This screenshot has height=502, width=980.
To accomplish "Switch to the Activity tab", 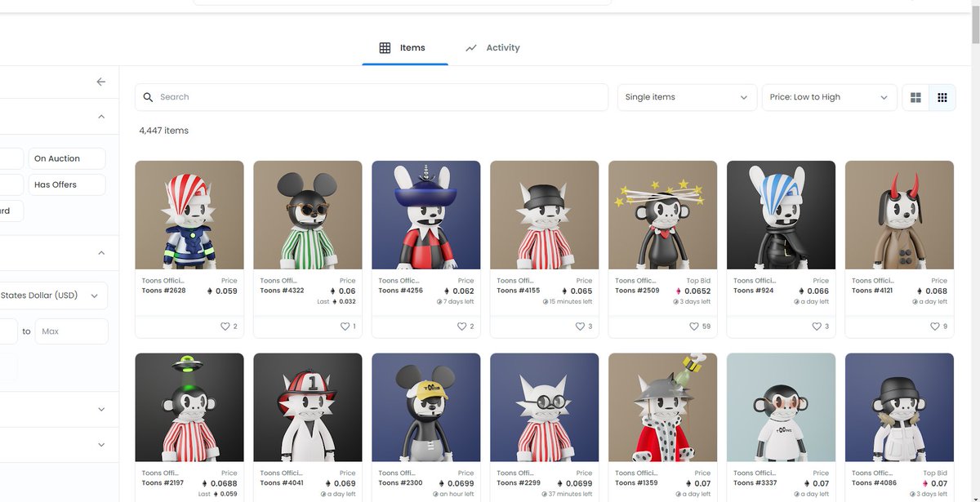I will [x=492, y=48].
